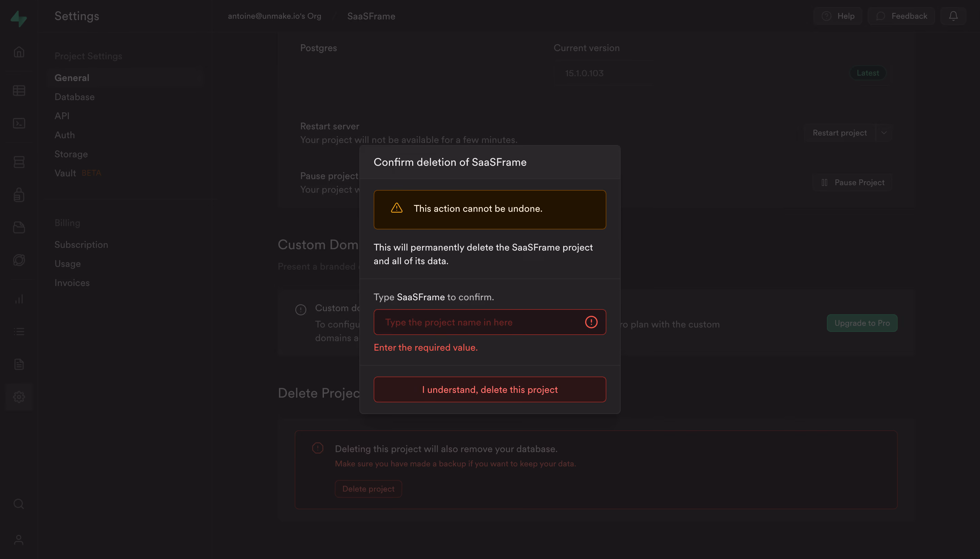Select the Settings gear icon
The width and height of the screenshot is (980, 559).
(x=19, y=397)
